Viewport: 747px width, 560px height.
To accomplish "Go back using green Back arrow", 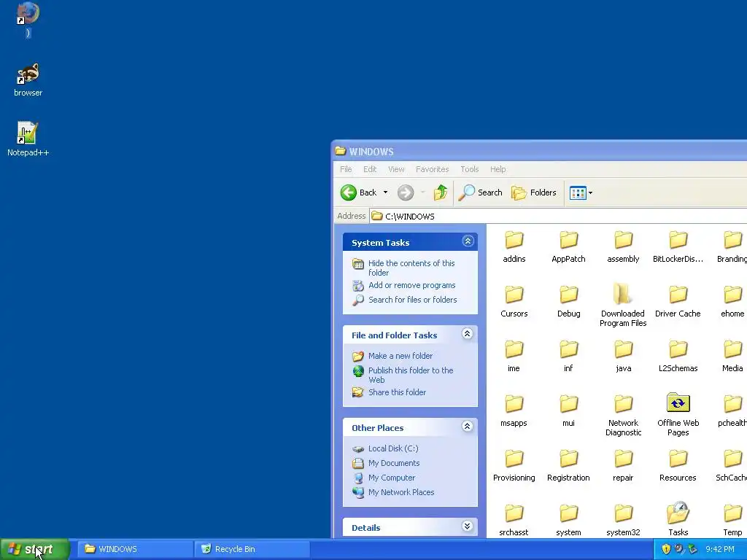I will click(x=359, y=192).
